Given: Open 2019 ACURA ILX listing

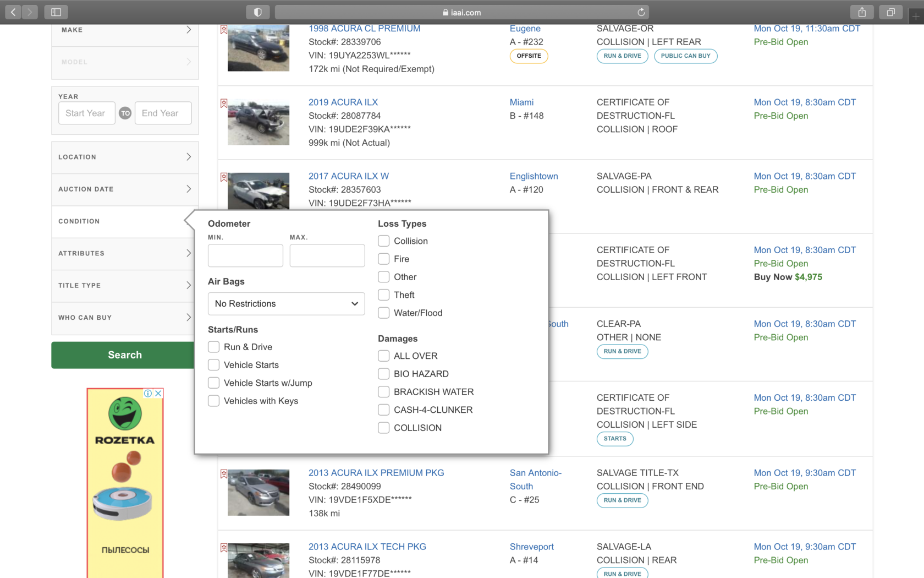Looking at the screenshot, I should 343,102.
